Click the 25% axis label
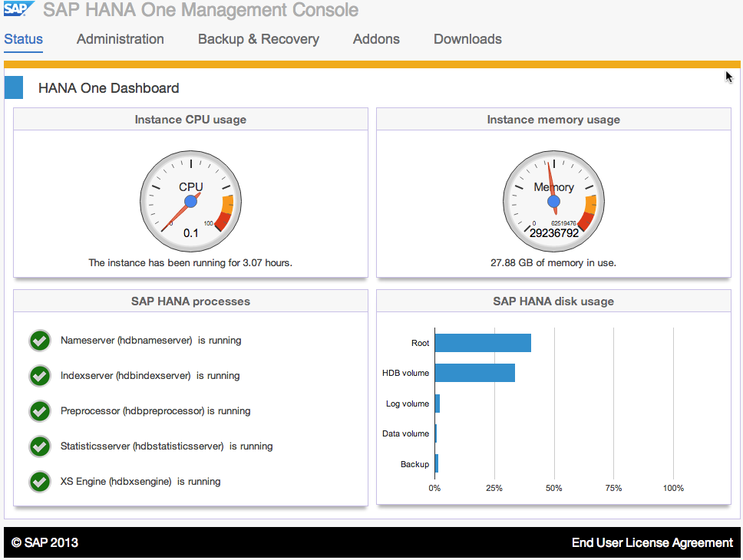 tap(494, 488)
